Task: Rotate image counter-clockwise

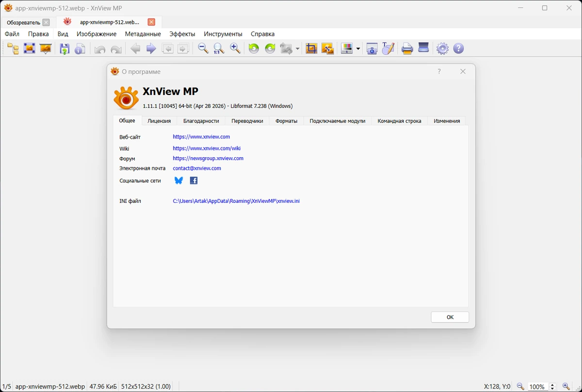Action: pos(254,49)
